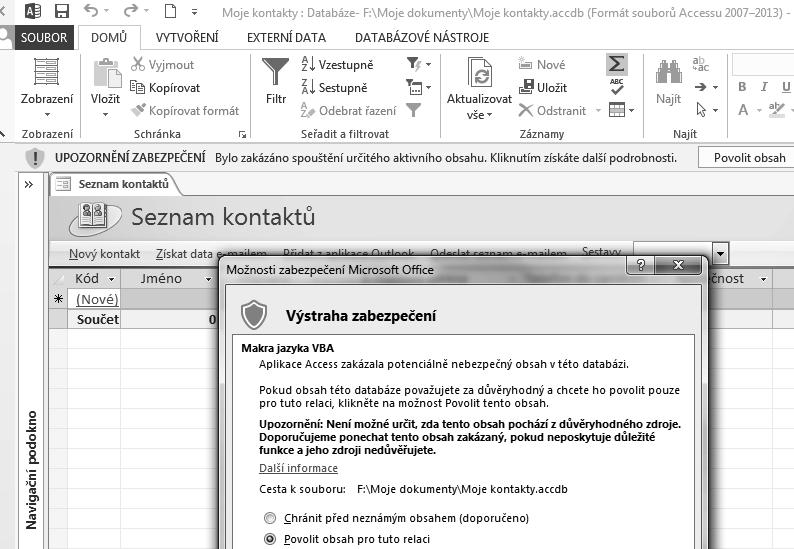This screenshot has width=794, height=549.
Task: Toggle Bold formatting (B)
Action: 742,87
